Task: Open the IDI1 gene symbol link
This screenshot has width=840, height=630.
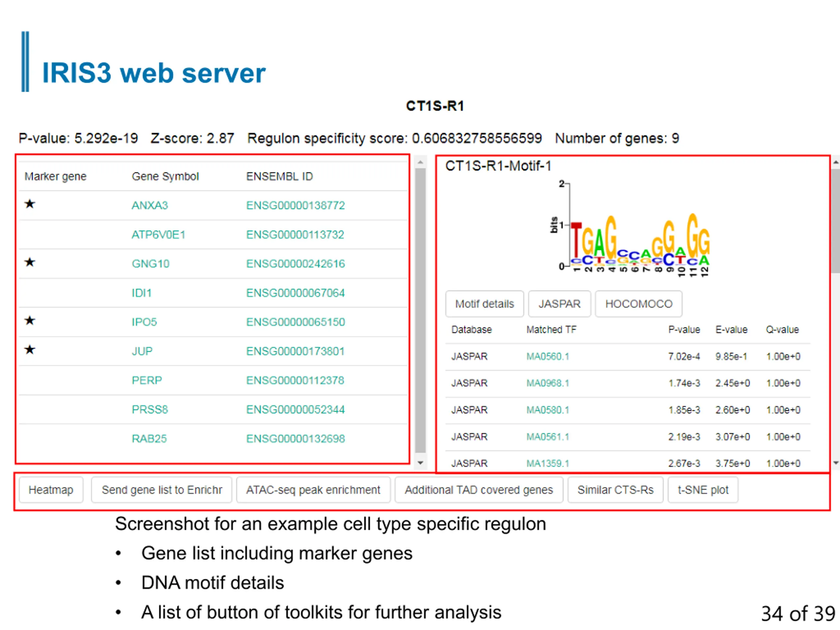Action: 142,293
